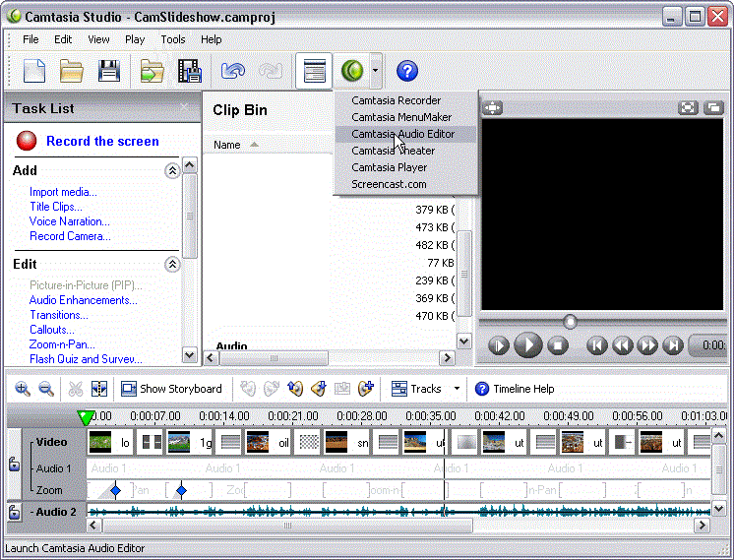Choose Screencast.com in the dropdown
This screenshot has height=560, width=734.
pyautogui.click(x=405, y=184)
